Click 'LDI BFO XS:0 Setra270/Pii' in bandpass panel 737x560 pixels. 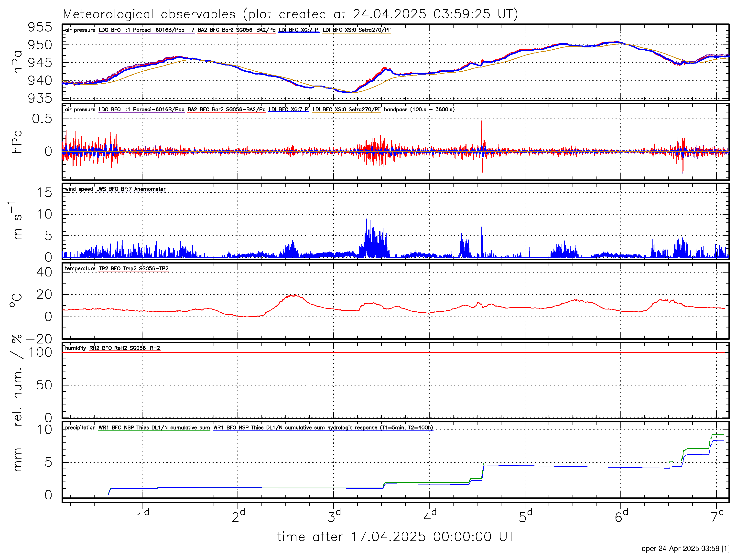tap(347, 110)
